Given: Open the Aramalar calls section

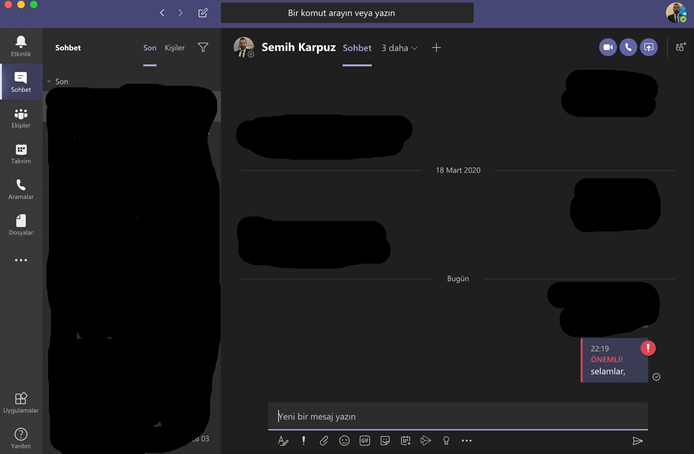Looking at the screenshot, I should [21, 189].
